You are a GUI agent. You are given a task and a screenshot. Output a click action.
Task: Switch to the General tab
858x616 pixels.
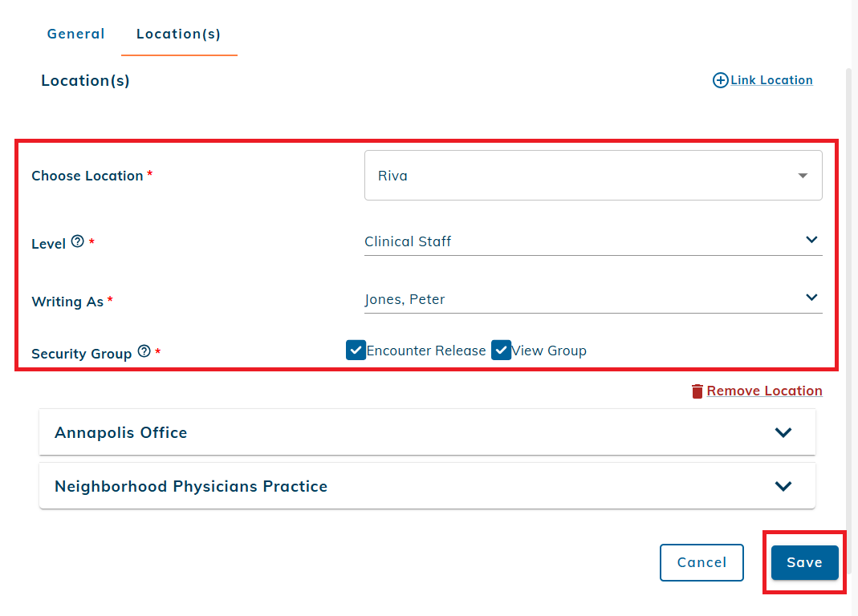point(76,34)
